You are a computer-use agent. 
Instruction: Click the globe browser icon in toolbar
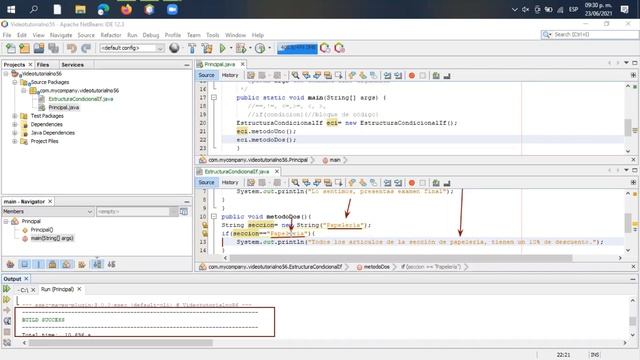pyautogui.click(x=174, y=48)
